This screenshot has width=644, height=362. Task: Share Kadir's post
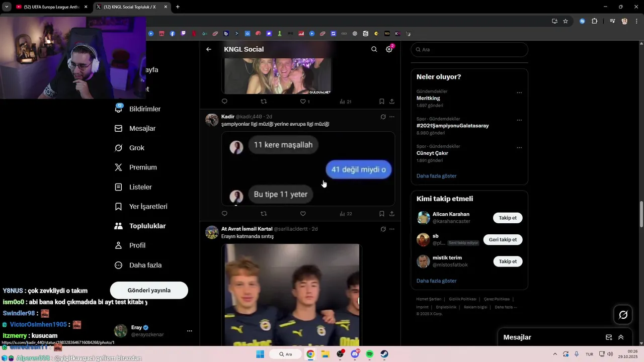click(392, 214)
